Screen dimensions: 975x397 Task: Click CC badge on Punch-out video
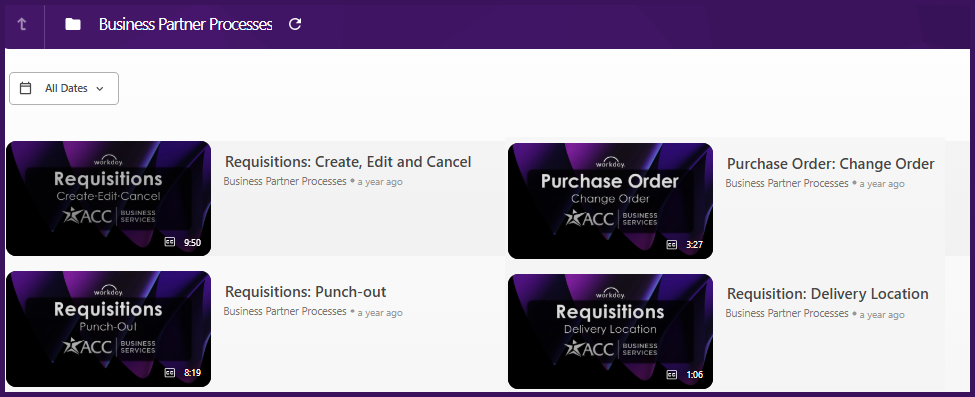click(170, 373)
